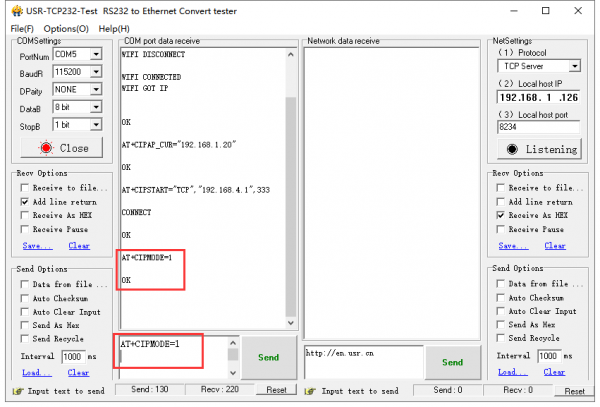The width and height of the screenshot is (600, 407).
Task: Open the File(F) menu
Action: tap(22, 28)
